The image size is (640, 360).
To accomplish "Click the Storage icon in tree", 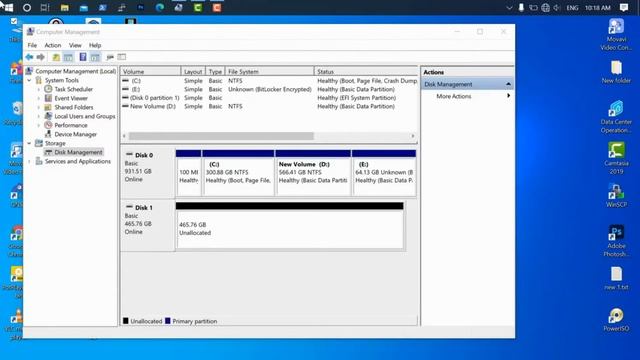I will (39, 143).
